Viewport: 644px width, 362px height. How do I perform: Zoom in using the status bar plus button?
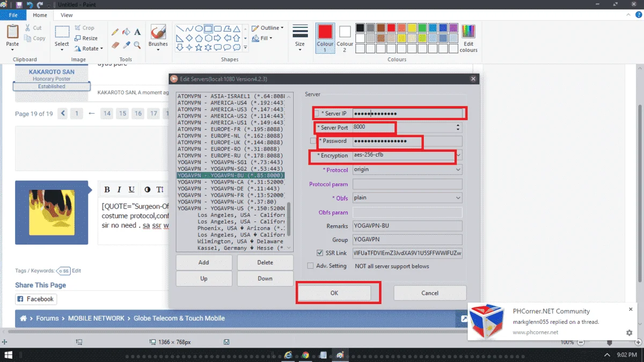pos(638,342)
